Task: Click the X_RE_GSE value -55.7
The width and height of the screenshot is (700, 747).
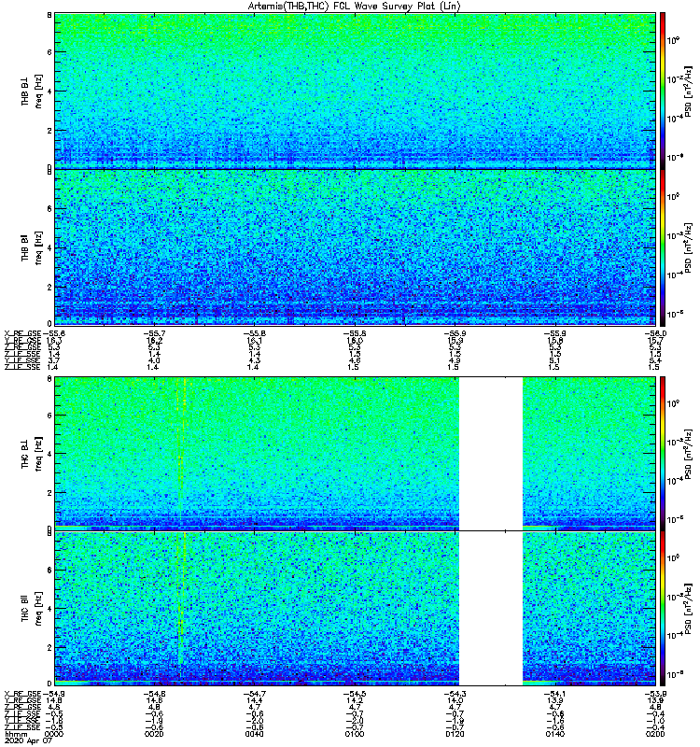Action: (154, 333)
